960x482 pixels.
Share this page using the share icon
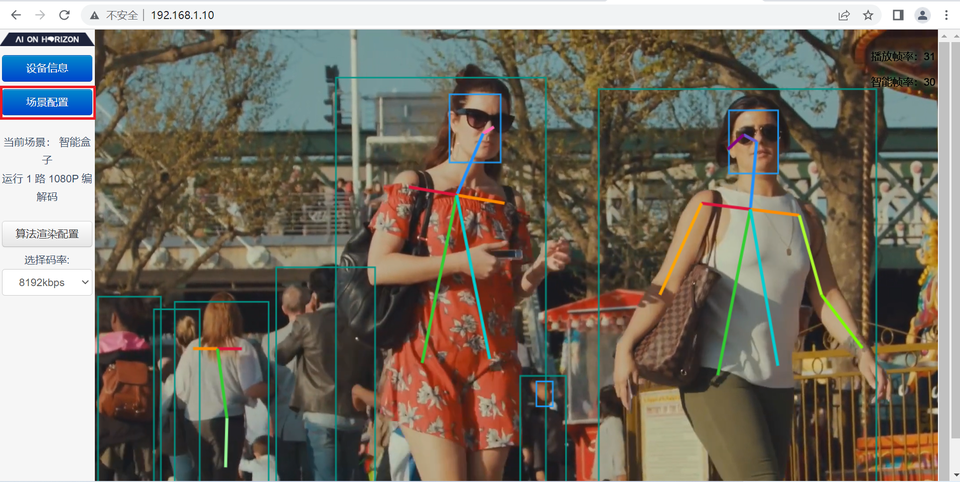pyautogui.click(x=844, y=15)
